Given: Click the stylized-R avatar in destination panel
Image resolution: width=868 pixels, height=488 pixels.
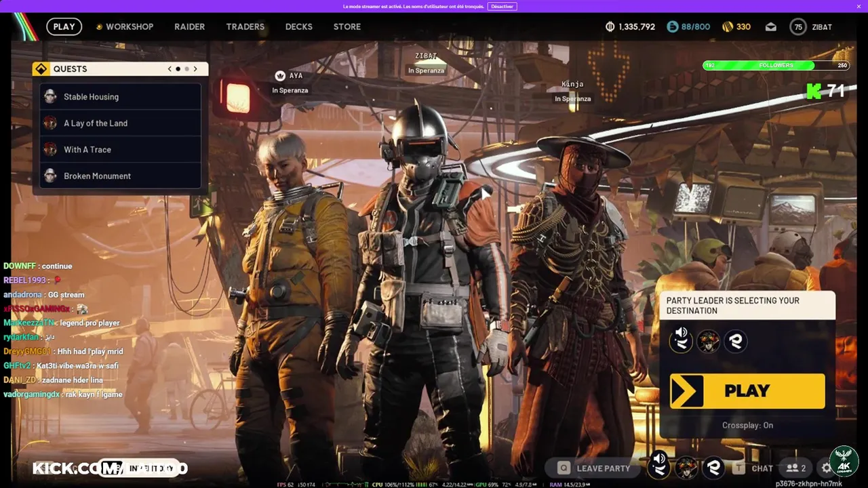Looking at the screenshot, I should point(736,340).
